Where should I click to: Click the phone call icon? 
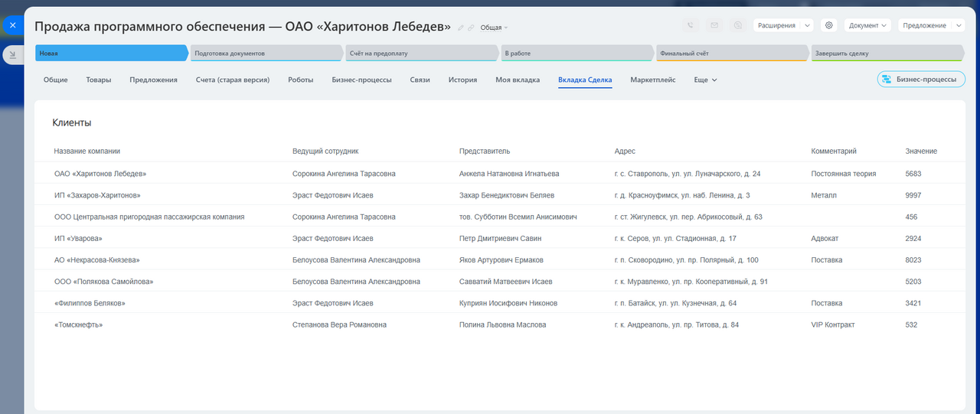tap(691, 25)
